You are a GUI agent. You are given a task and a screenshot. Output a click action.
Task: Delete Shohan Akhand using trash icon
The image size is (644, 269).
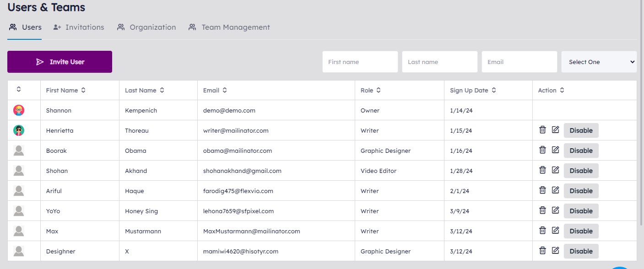(x=542, y=170)
